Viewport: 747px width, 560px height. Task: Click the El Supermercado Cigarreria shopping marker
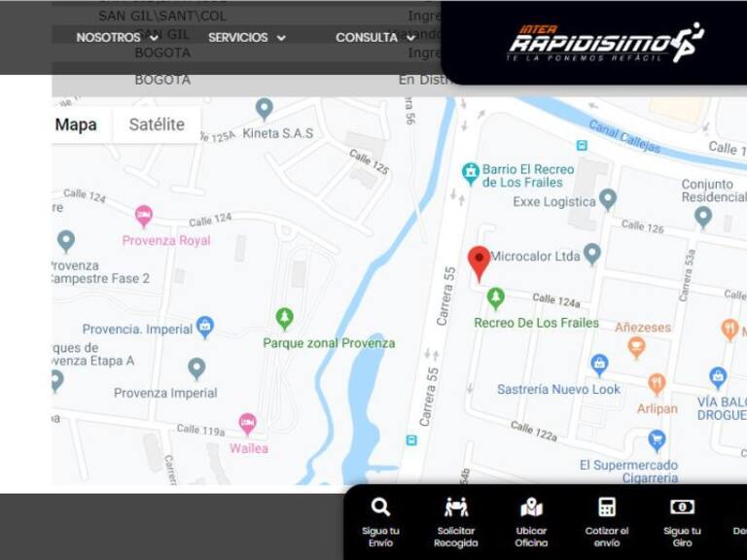click(x=657, y=439)
